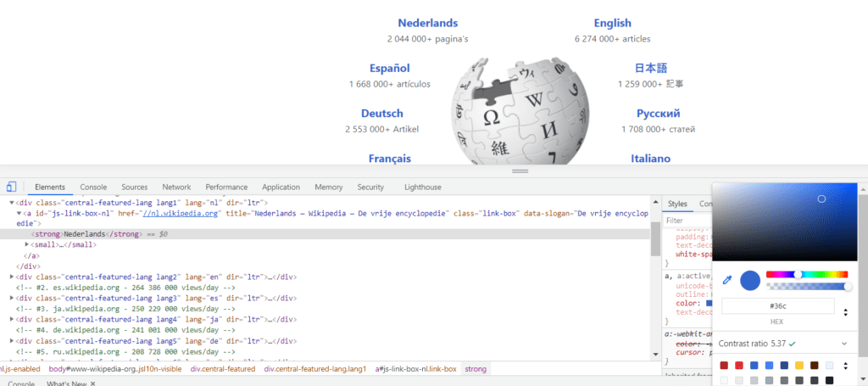Open the Nederlands Wikipedia link
868x386 pixels.
pos(428,23)
